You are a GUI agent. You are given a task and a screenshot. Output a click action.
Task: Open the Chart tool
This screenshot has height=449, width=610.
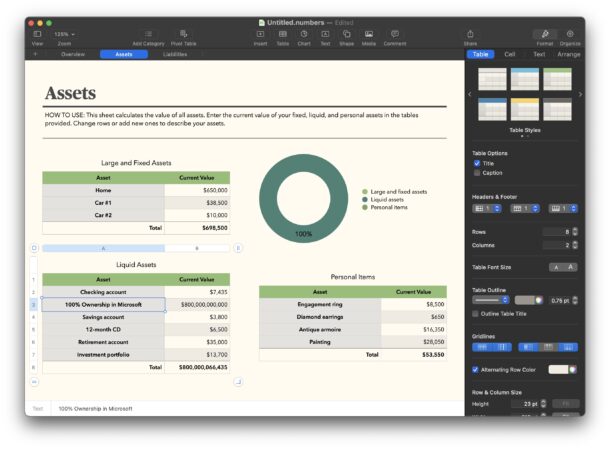(x=303, y=34)
